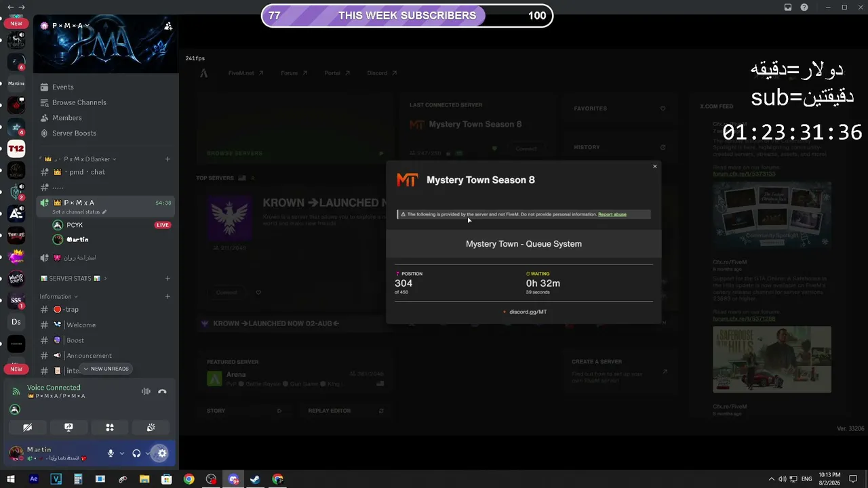Create a channel in P×M×D Banker category
This screenshot has height=488, width=868.
pos(167,159)
